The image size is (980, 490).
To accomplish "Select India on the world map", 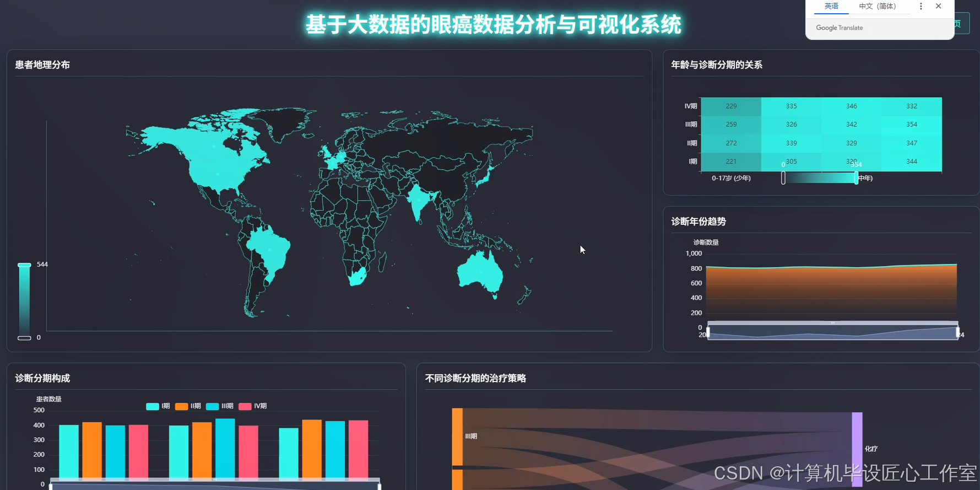I will pos(420,200).
